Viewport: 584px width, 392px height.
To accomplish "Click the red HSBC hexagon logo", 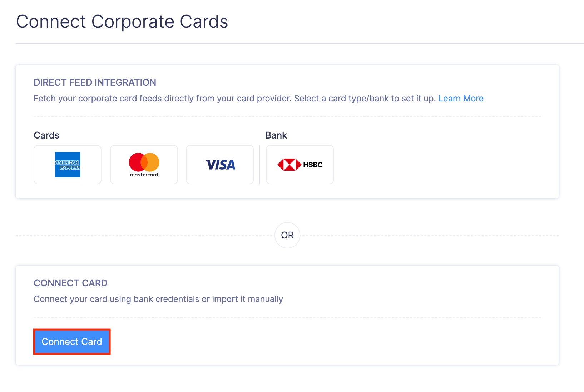I will 289,165.
